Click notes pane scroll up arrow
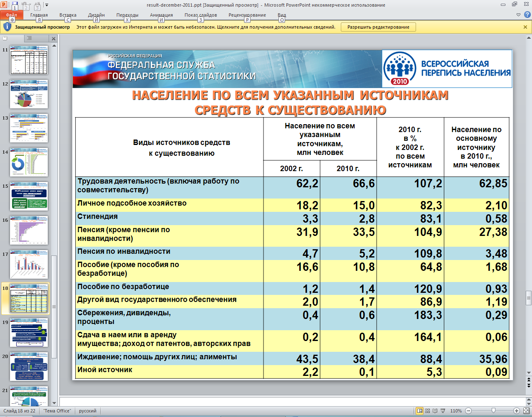Viewport: 532px width, 417px height. [x=528, y=400]
